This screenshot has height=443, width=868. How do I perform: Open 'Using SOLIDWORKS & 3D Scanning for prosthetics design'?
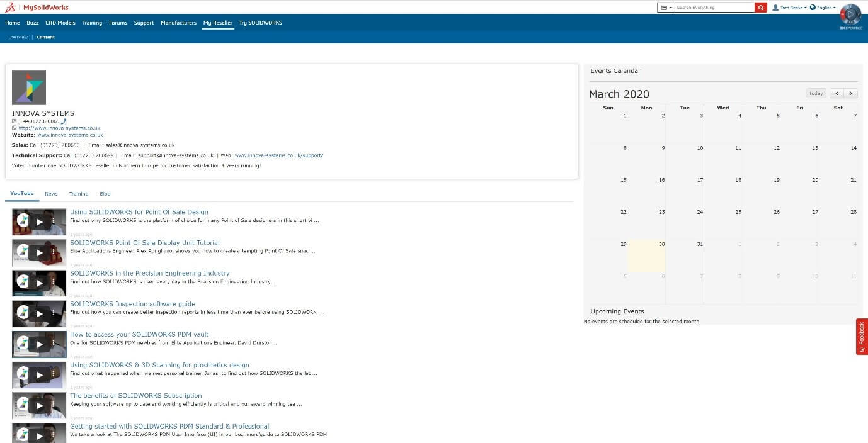[x=159, y=365]
